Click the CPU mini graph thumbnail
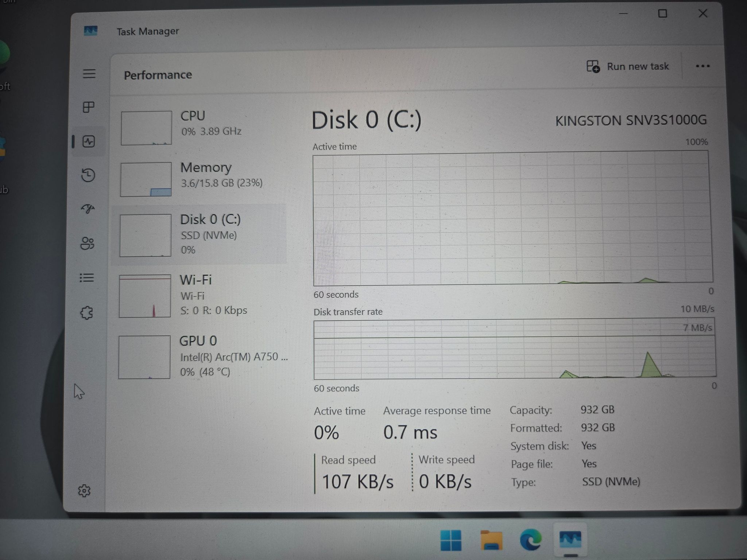This screenshot has width=747, height=560. (146, 128)
